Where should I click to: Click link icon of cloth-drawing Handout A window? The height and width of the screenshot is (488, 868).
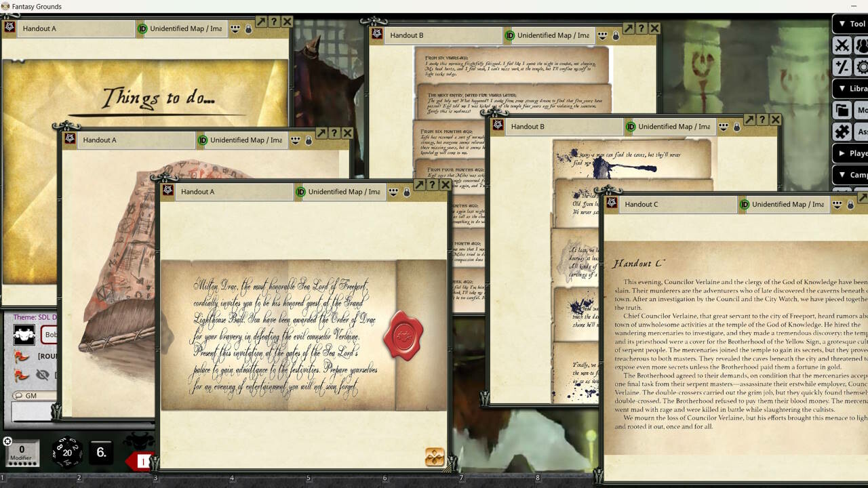tap(69, 139)
